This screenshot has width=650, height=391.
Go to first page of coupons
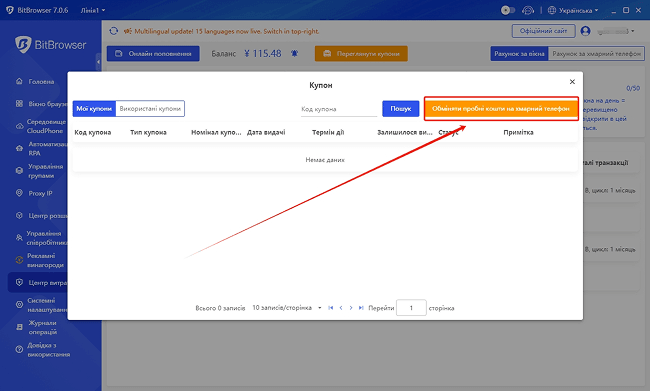tap(330, 308)
